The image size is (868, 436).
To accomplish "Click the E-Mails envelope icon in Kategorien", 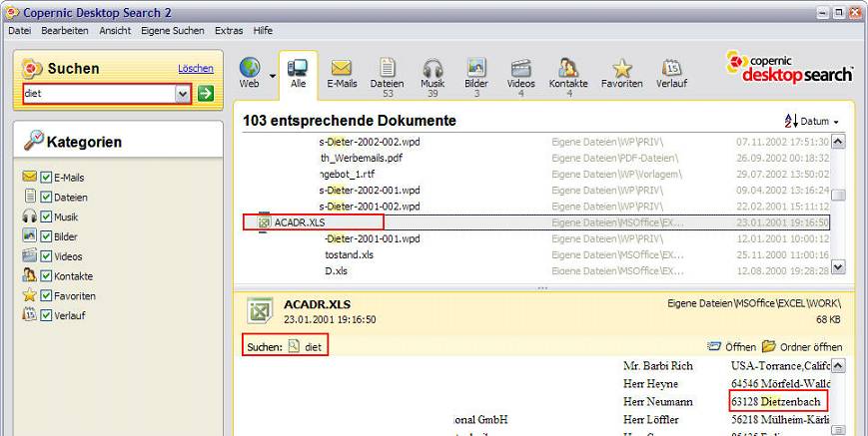I will [29, 177].
